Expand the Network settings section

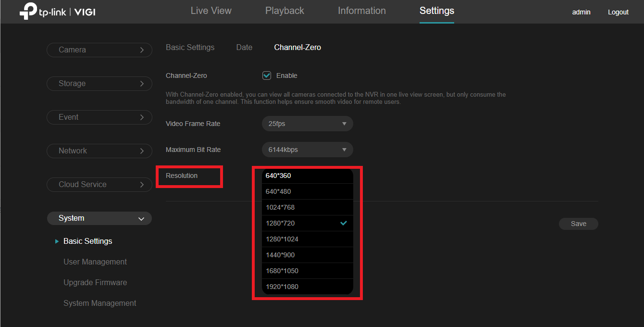(x=99, y=151)
